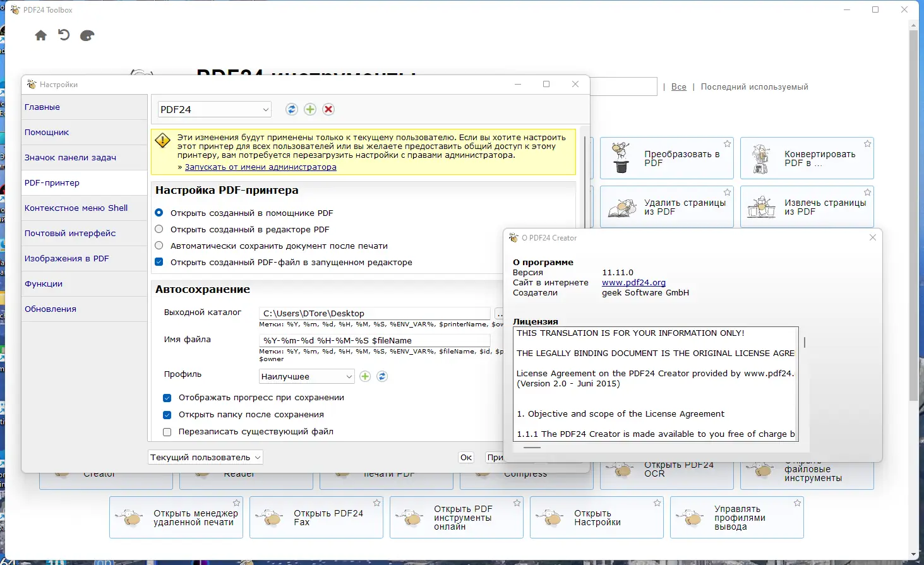Screen dimensions: 924x565
Task: Add a new printer with green plus icon
Action: point(310,109)
